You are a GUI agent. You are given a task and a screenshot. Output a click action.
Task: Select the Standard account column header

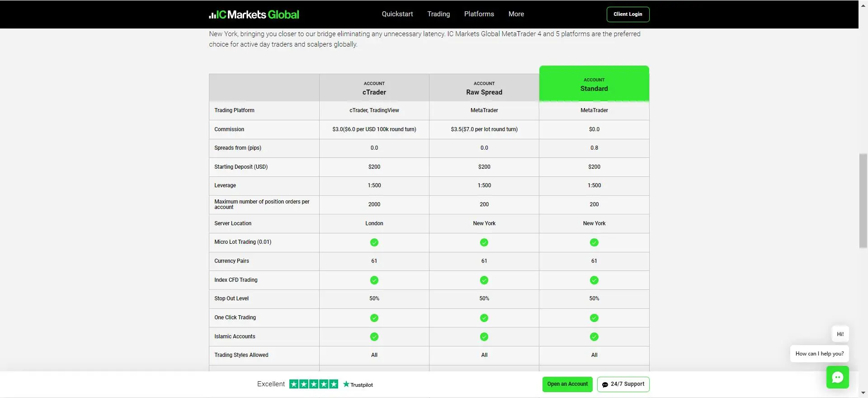594,84
